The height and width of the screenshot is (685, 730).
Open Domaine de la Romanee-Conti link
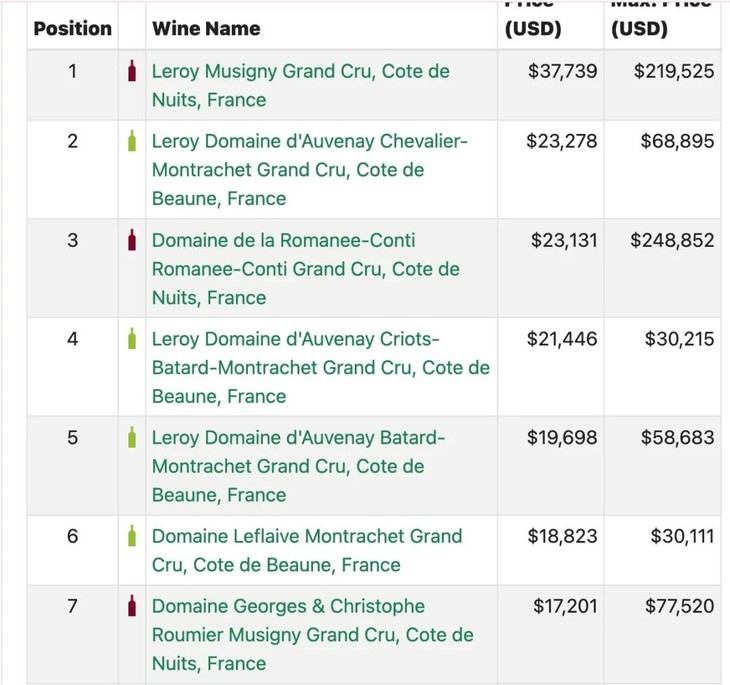(x=283, y=241)
